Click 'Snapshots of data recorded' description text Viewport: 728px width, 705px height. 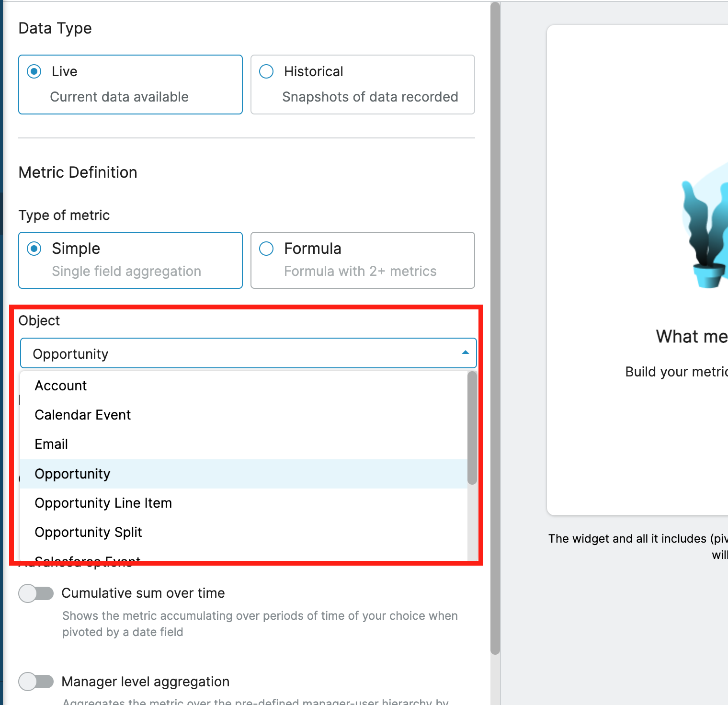[370, 97]
